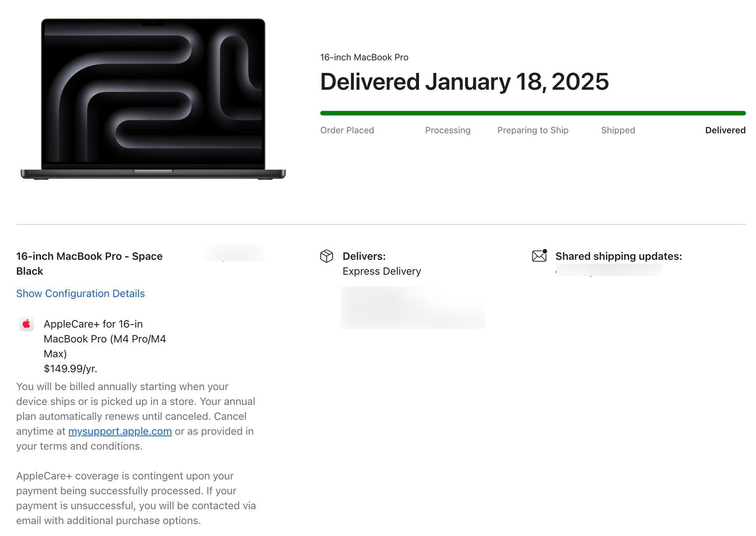Select the Delivered status step

point(725,130)
